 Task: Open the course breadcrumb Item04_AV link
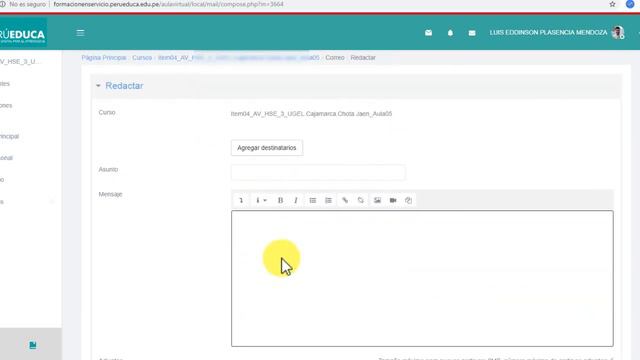click(x=238, y=58)
